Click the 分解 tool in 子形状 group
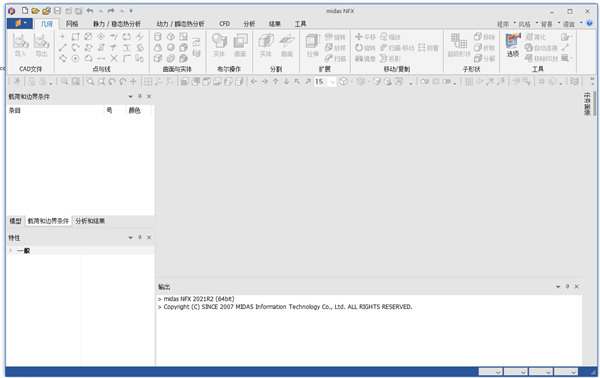 [484, 59]
